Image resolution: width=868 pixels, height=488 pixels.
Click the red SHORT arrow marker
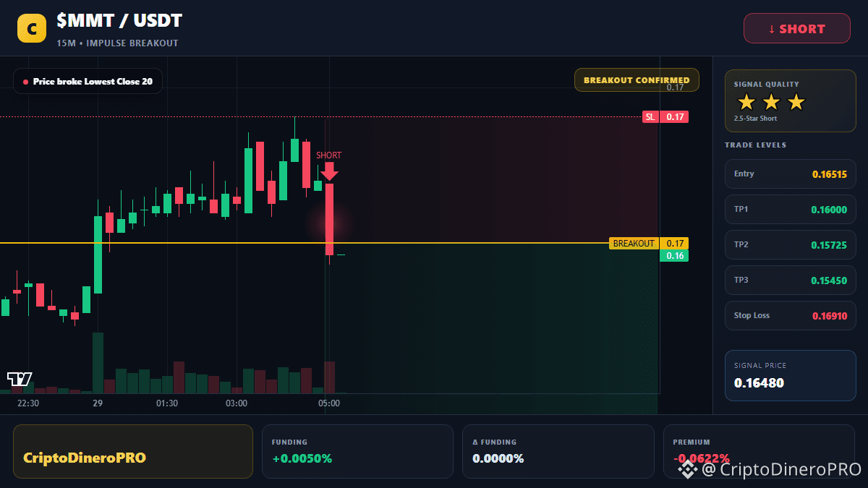pos(329,171)
